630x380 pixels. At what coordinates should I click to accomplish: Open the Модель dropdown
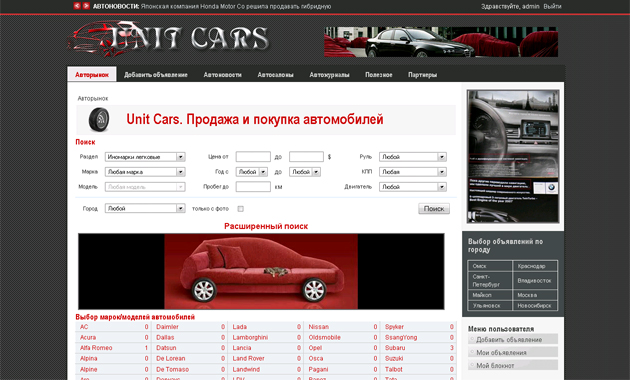[x=145, y=187]
